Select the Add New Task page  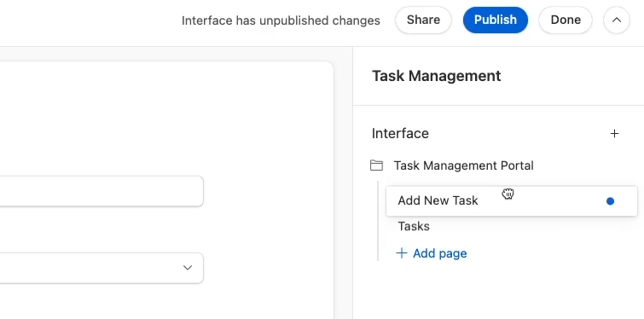coord(511,200)
